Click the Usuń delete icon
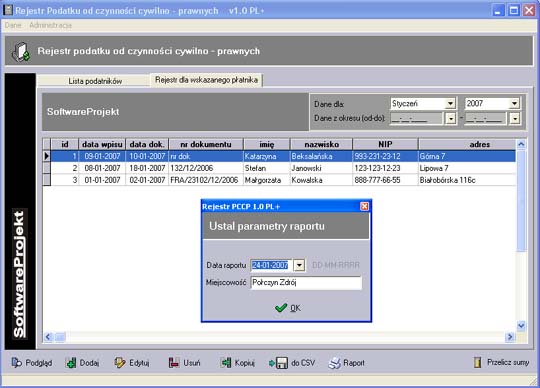The height and width of the screenshot is (388, 540). click(x=174, y=363)
